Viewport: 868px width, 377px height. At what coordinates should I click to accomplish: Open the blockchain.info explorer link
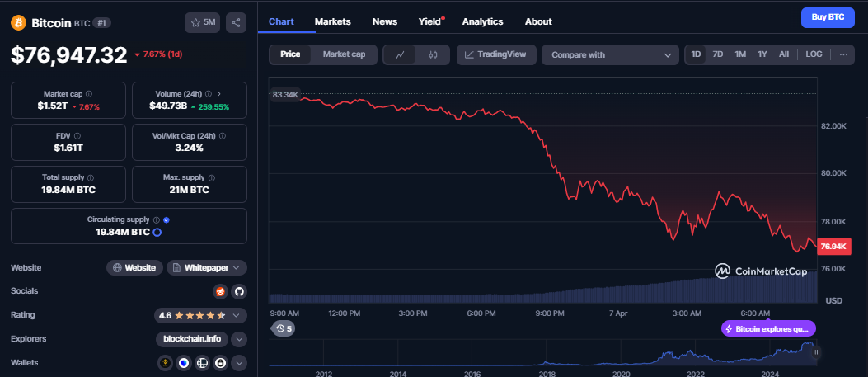pyautogui.click(x=191, y=339)
